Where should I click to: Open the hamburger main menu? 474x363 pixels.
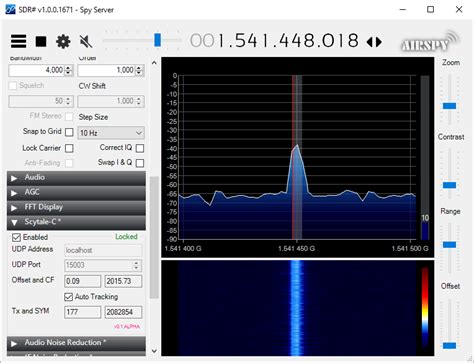[x=18, y=41]
